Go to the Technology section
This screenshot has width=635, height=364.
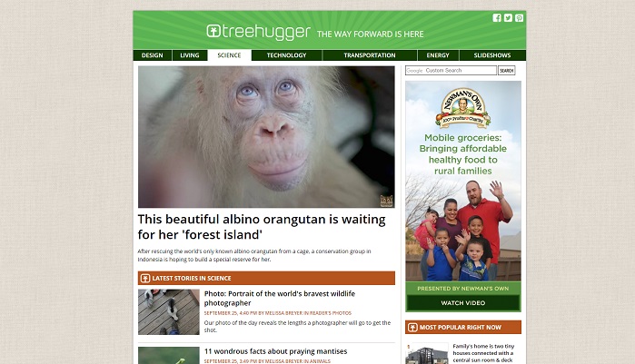pos(287,55)
